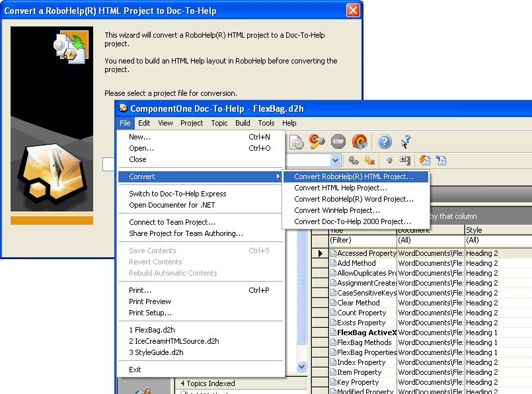Click the Index Property row page icon
This screenshot has width=532, height=394.
pos(333,362)
